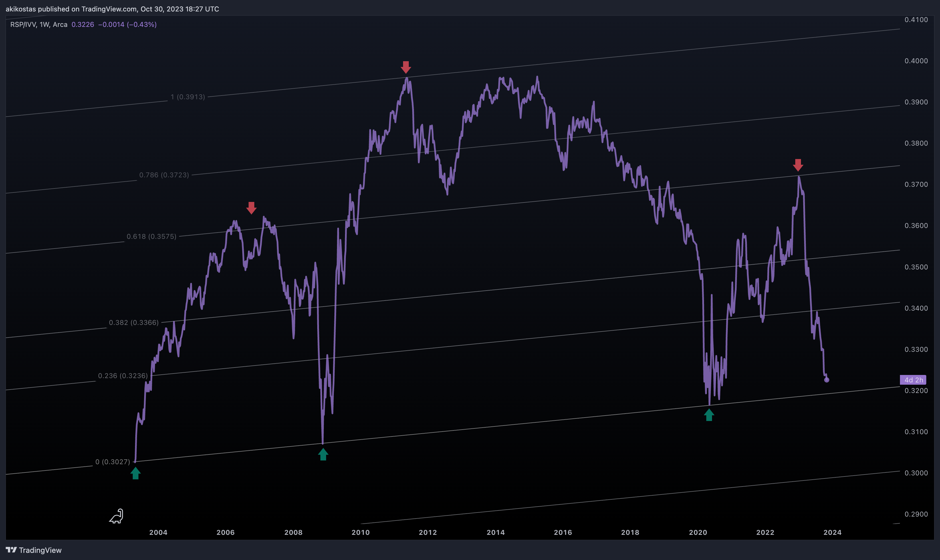Click the change value −0.0014 (−0.43%)
This screenshot has height=560, width=940.
[128, 25]
